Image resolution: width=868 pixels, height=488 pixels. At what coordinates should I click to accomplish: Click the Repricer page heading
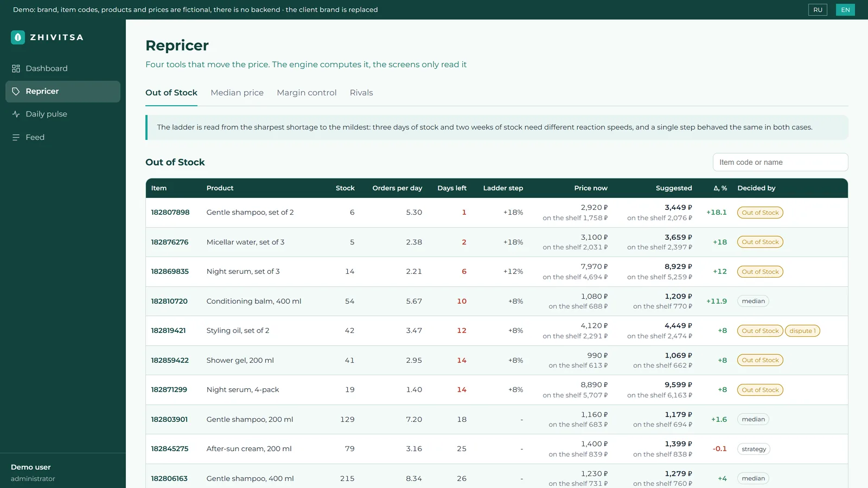point(177,46)
